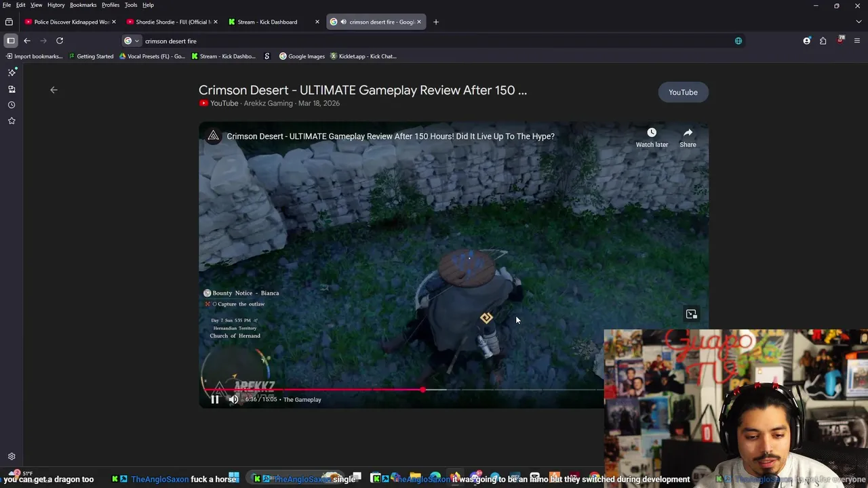Open the extensions puzzle icon

823,41
